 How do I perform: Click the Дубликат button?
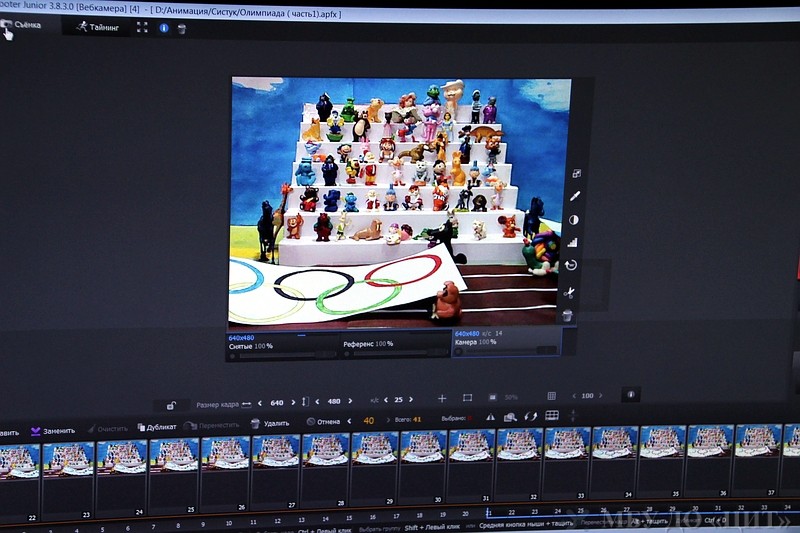(156, 427)
